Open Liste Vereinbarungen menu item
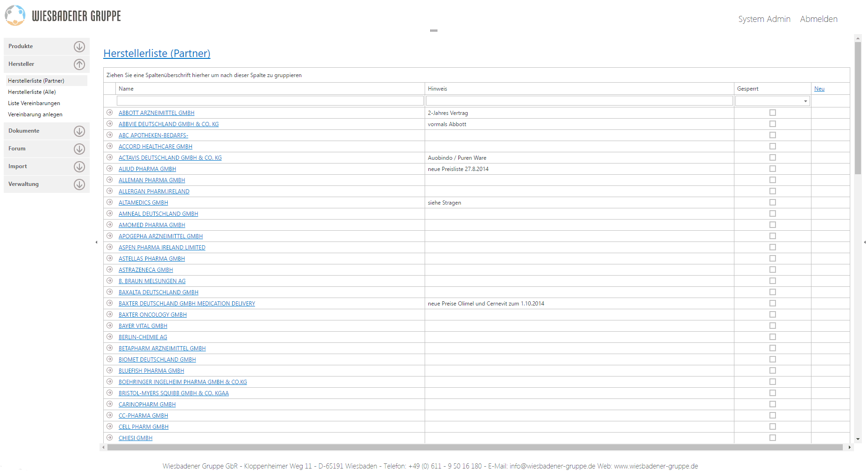868x476 pixels. pos(34,103)
